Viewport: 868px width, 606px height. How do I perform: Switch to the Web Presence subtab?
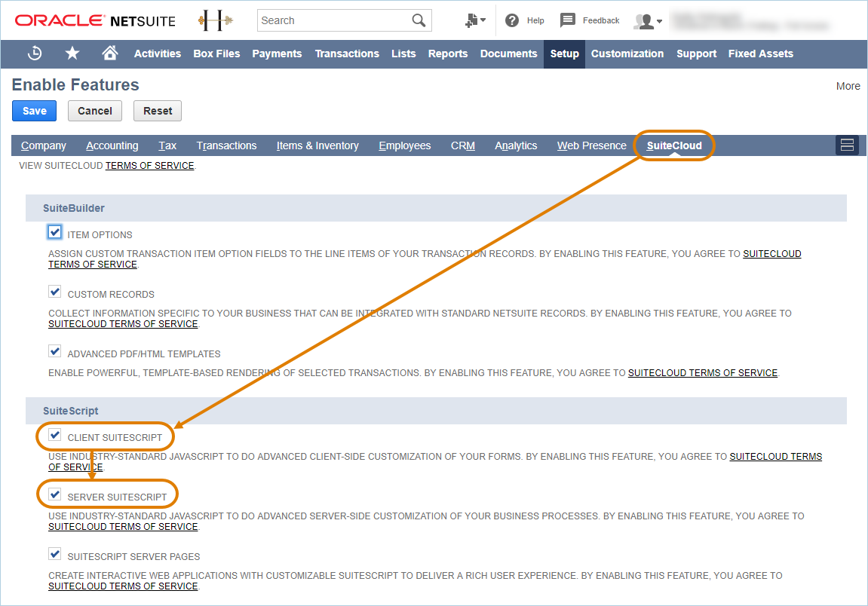click(x=592, y=145)
